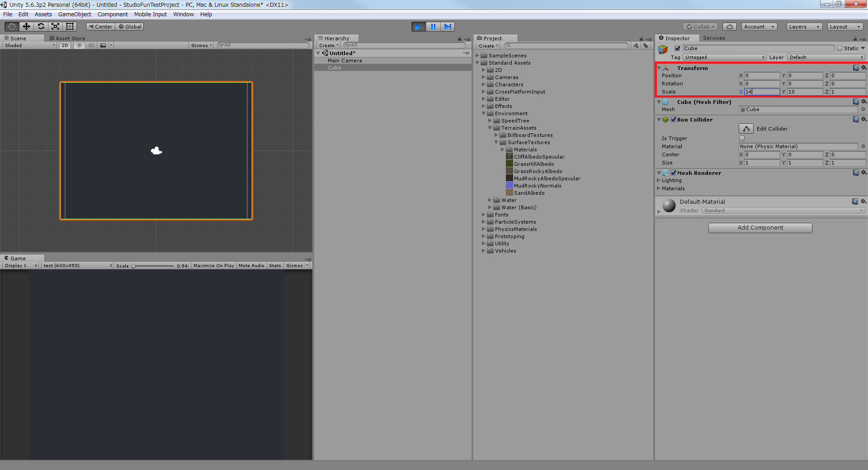The height and width of the screenshot is (470, 868).
Task: Pause the game playback
Action: 433,27
